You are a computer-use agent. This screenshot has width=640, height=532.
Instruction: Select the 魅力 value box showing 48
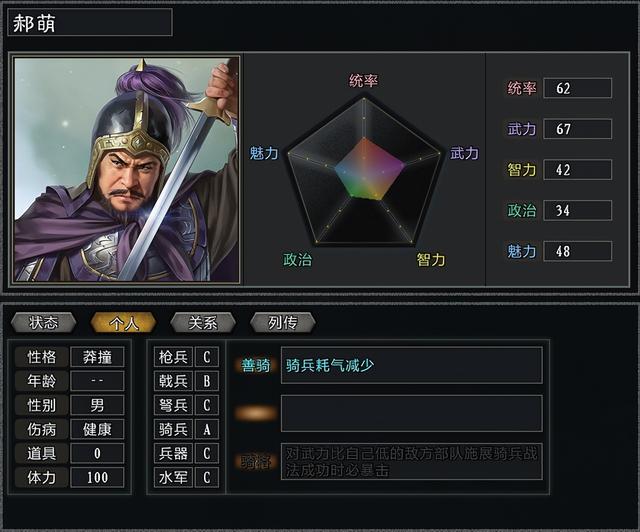577,251
